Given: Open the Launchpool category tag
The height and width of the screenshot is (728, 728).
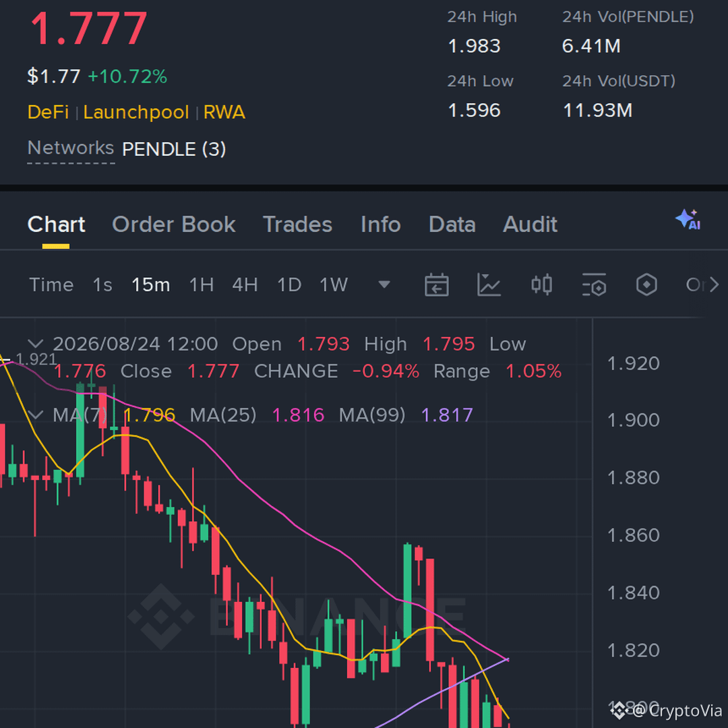Looking at the screenshot, I should pos(136,113).
